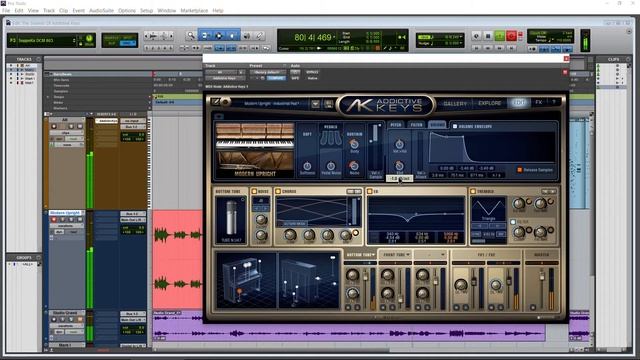This screenshot has width=640, height=360.
Task: Click the preset edit pencil icon in Addictive Keys
Action: [x=216, y=102]
